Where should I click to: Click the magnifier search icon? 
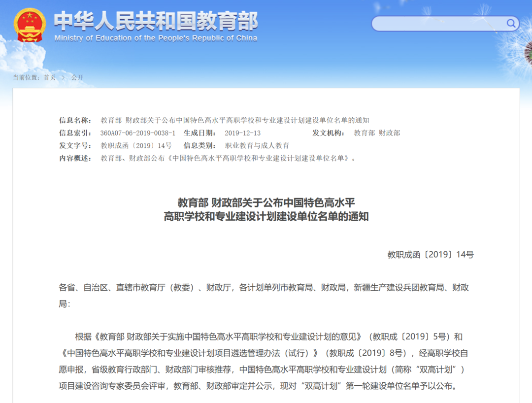point(511,23)
